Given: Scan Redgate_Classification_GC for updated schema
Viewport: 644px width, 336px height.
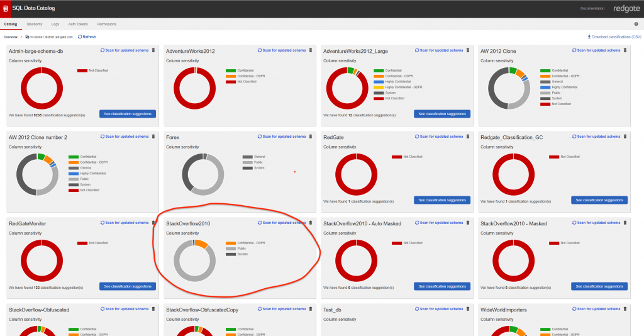Looking at the screenshot, I should pos(596,137).
